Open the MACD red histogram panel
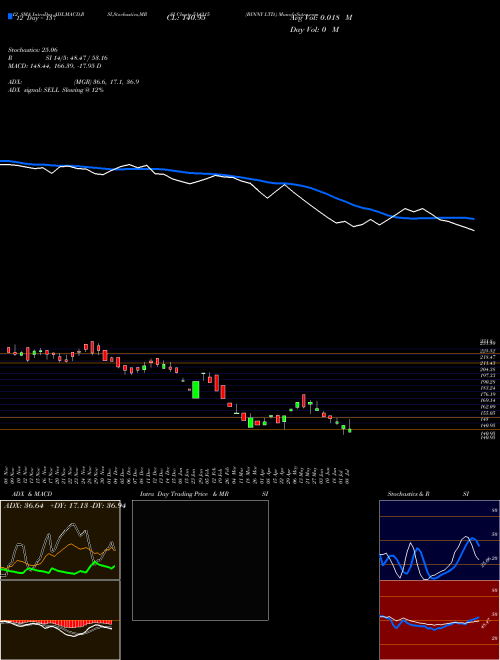Viewport: 500px width, 660px height. tap(60, 620)
